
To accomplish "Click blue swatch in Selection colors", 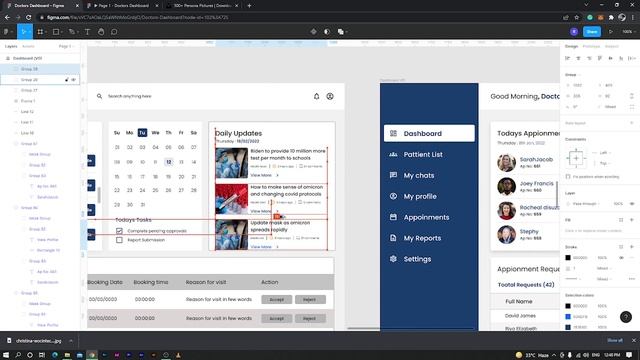I will click(568, 316).
